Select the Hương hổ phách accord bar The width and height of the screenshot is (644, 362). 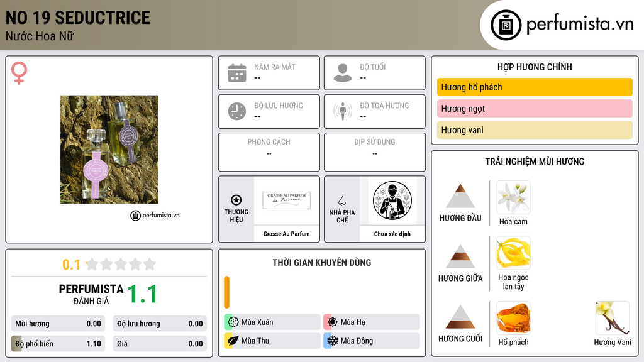coord(535,87)
